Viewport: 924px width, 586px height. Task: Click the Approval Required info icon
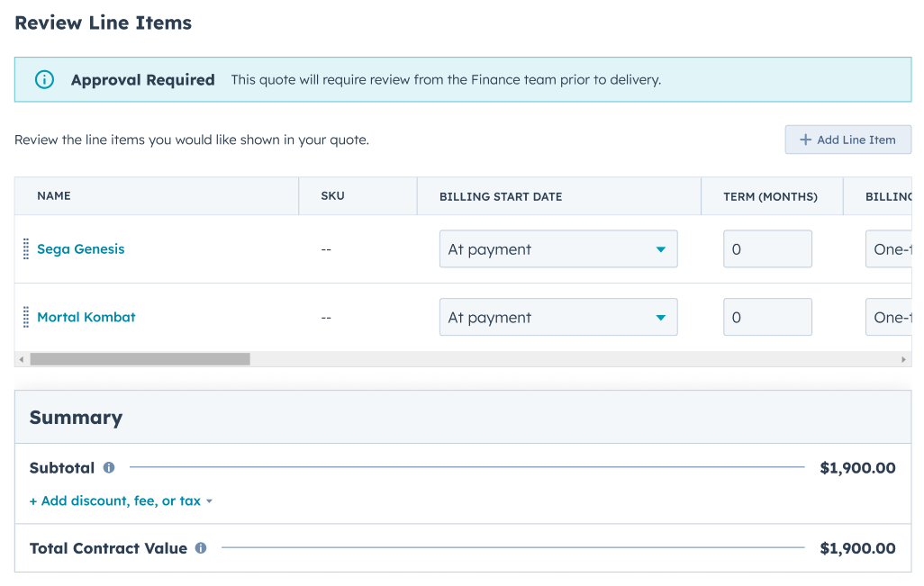coord(44,80)
